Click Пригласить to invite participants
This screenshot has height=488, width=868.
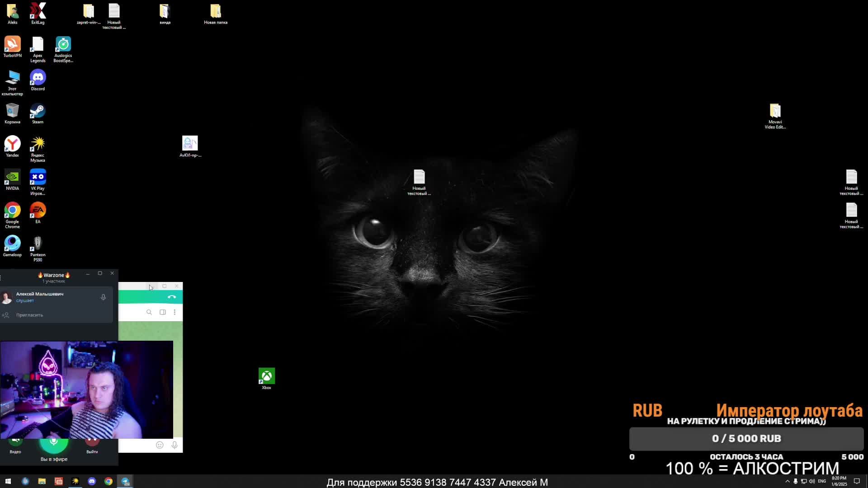pos(29,315)
